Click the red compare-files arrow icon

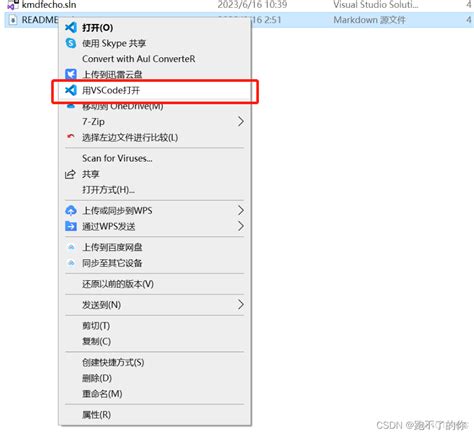(x=71, y=136)
